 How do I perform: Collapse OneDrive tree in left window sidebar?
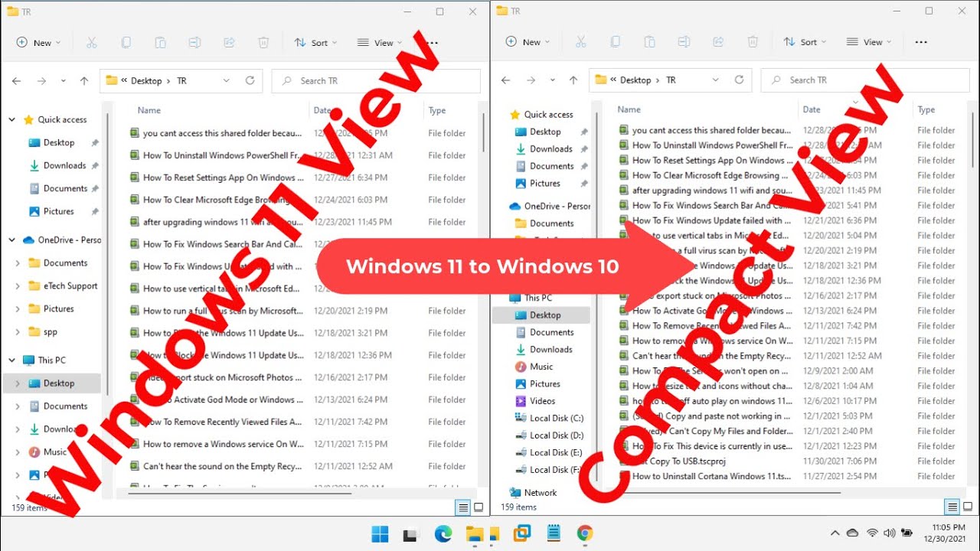(x=12, y=240)
